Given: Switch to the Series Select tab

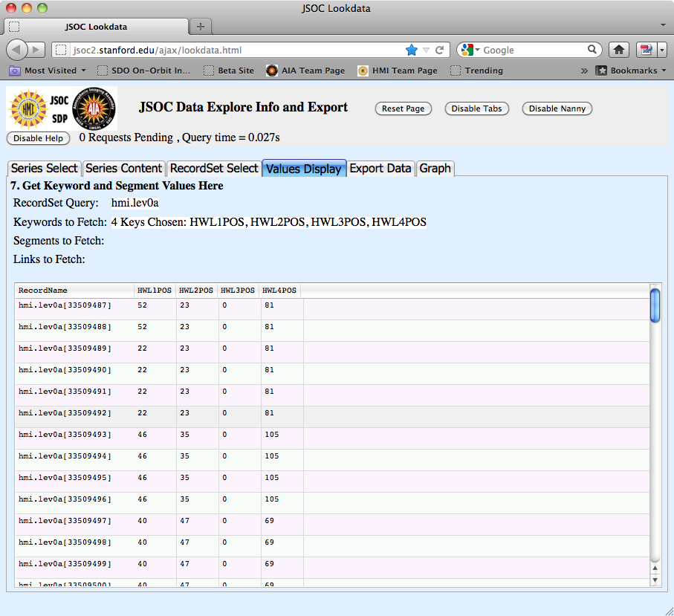Looking at the screenshot, I should click(x=44, y=168).
